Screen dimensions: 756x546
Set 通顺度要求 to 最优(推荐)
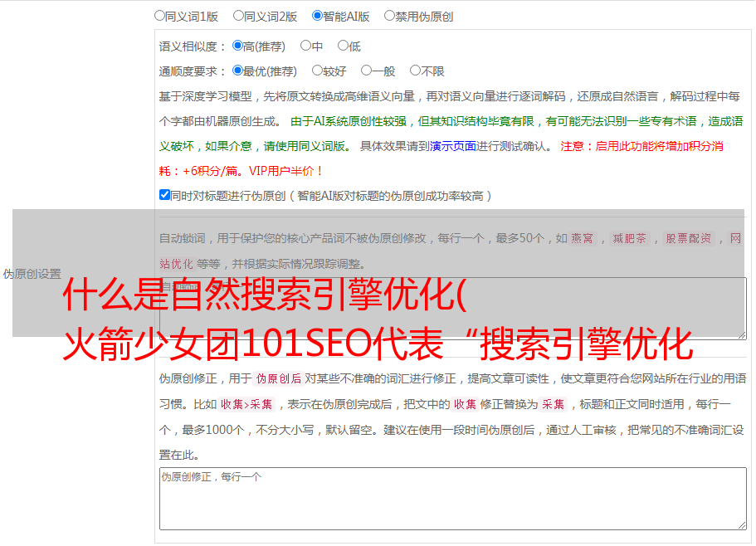pyautogui.click(x=237, y=71)
